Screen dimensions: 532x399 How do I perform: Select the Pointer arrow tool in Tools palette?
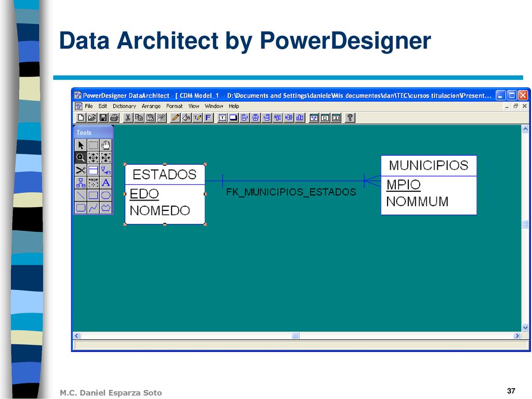point(81,145)
